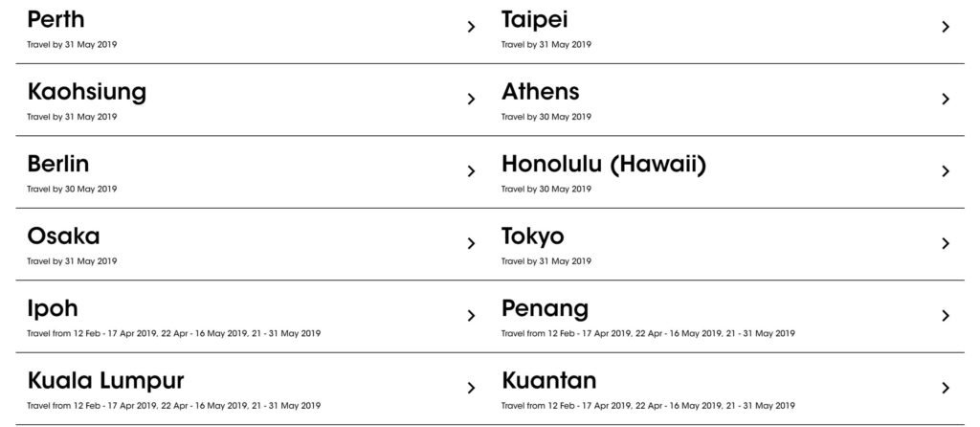Select the Perth destination heading

tap(56, 19)
